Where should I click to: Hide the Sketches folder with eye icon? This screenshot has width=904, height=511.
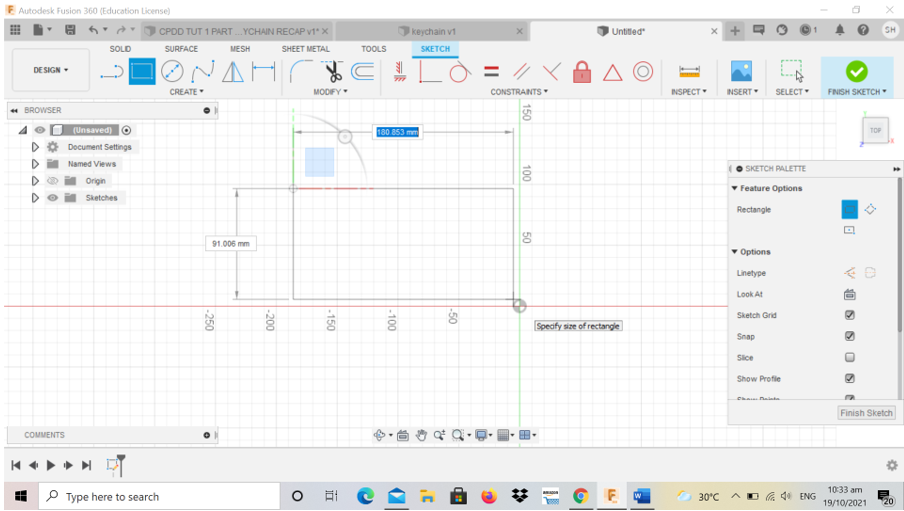tap(52, 198)
